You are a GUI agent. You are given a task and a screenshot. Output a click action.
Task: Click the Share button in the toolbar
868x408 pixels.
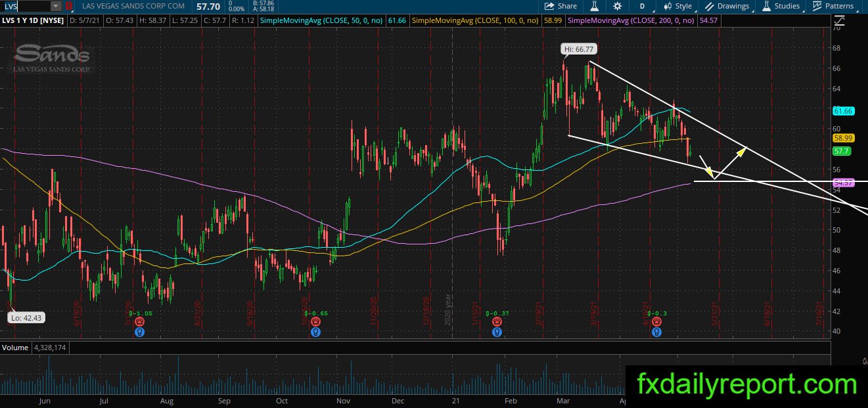coord(560,6)
